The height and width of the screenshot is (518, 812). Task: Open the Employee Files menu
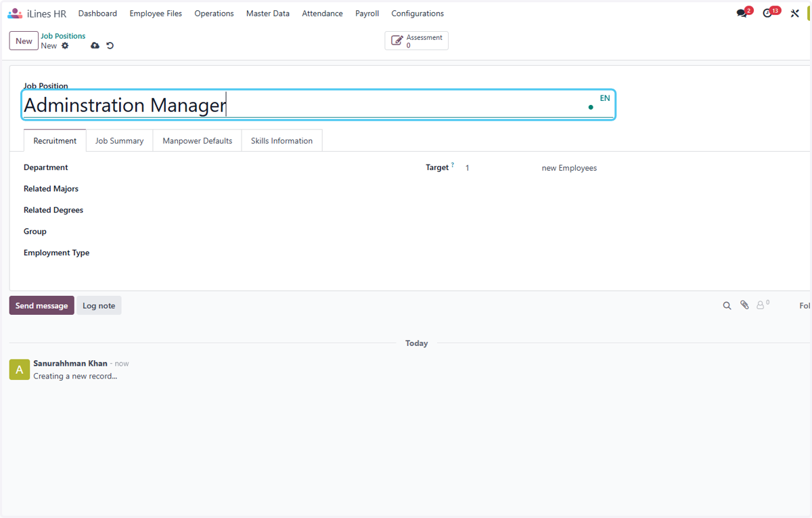click(156, 14)
